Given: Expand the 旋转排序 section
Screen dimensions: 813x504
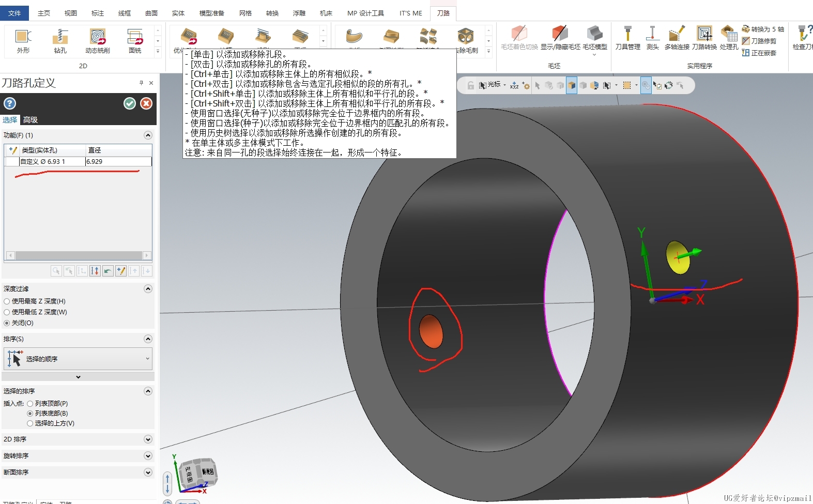Looking at the screenshot, I should coord(148,456).
